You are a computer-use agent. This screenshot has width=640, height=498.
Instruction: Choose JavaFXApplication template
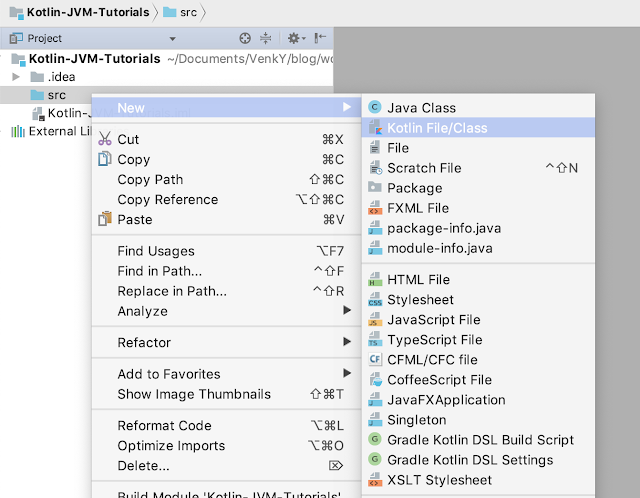(x=478, y=399)
